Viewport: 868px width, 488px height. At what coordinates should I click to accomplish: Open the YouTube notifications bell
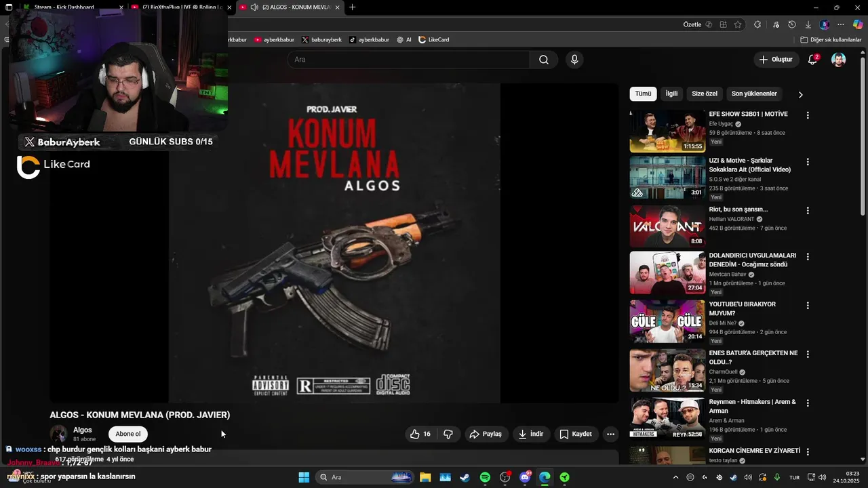812,60
